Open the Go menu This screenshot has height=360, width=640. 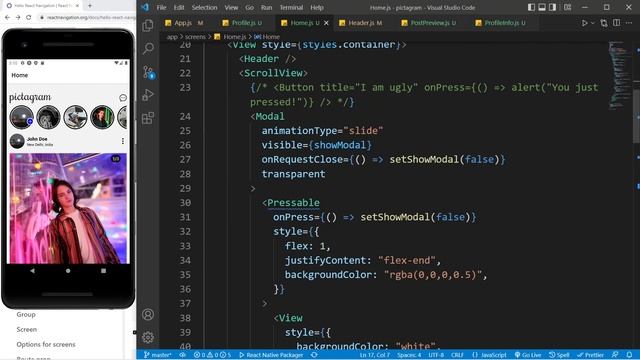(249, 7)
